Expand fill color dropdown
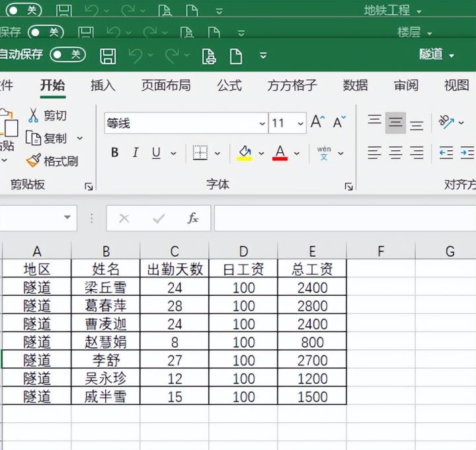476x450 pixels. pos(261,154)
